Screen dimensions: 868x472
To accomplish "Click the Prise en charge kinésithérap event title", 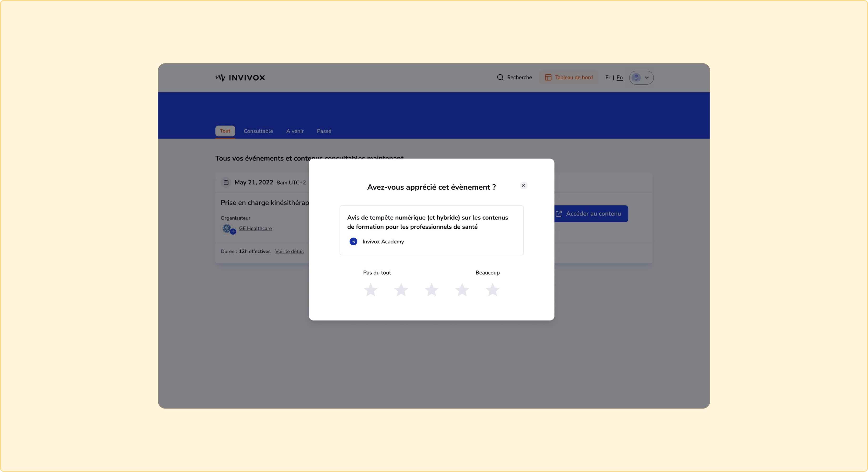I will pyautogui.click(x=265, y=202).
